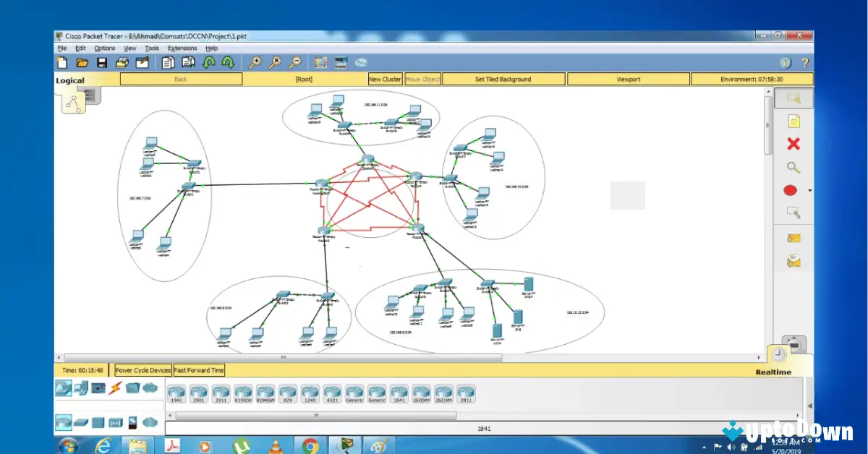Select the Delete tool in the right sidebar
Viewport: 868px width, 454px height.
pos(793,144)
